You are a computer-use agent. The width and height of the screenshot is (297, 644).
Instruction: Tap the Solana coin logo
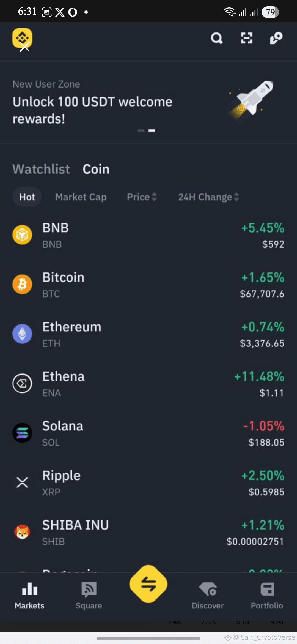(22, 433)
